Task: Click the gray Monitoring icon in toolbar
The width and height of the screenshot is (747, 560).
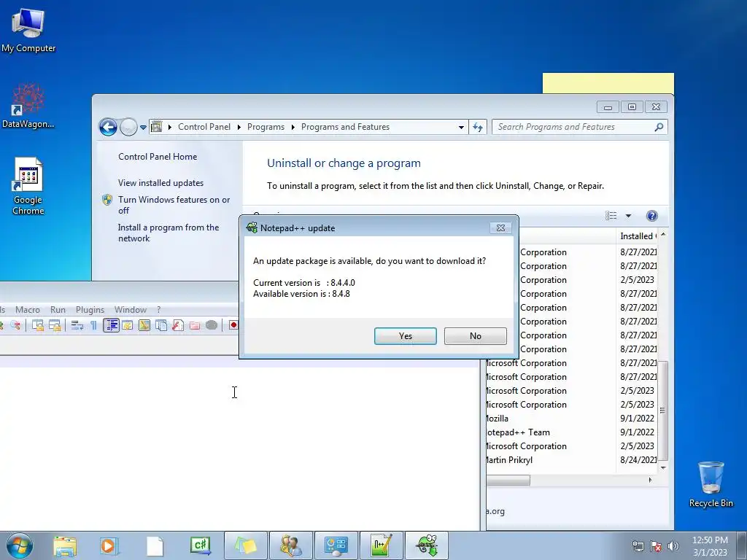Action: click(212, 325)
